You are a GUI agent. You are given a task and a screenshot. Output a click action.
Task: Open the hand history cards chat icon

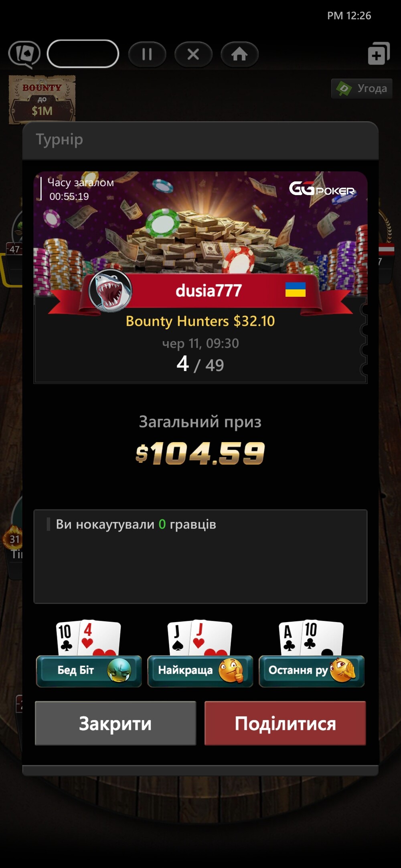[24, 54]
